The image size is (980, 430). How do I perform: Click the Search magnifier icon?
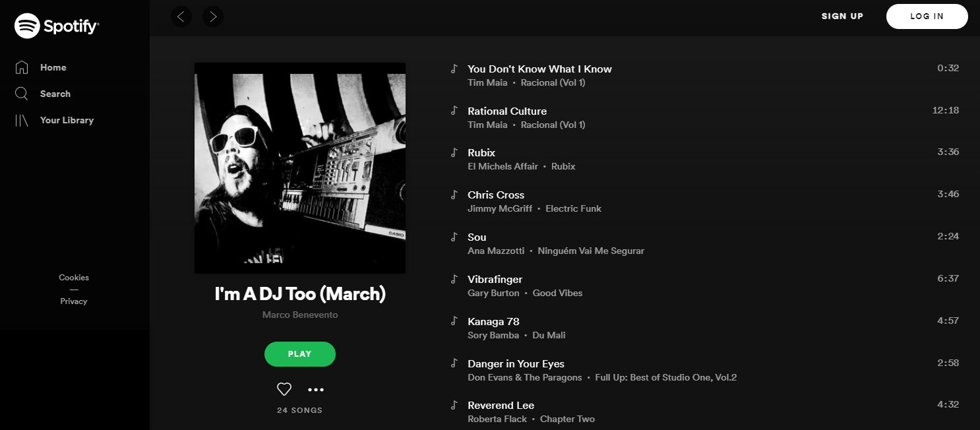[22, 94]
